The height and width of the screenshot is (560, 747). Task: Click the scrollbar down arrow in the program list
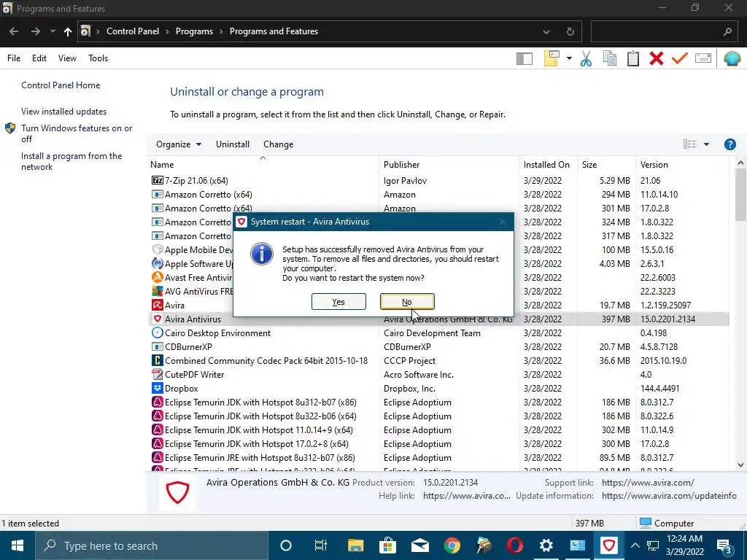point(740,465)
